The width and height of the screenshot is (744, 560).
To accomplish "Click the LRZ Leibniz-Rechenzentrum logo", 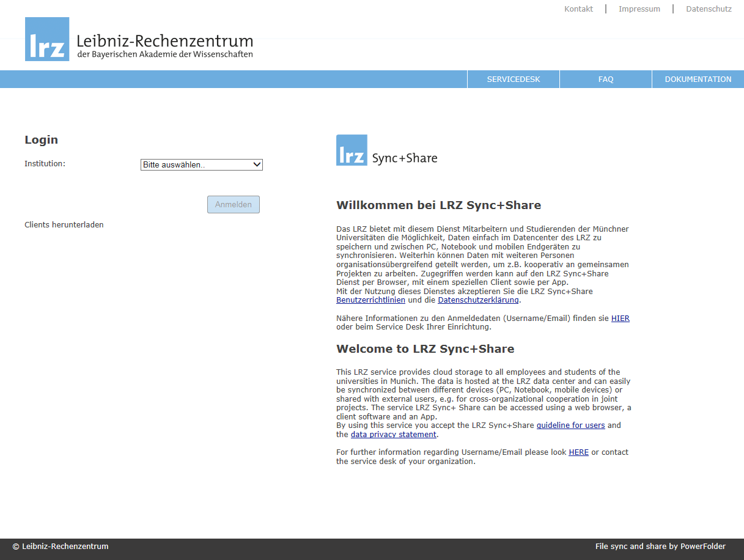I will click(x=139, y=40).
